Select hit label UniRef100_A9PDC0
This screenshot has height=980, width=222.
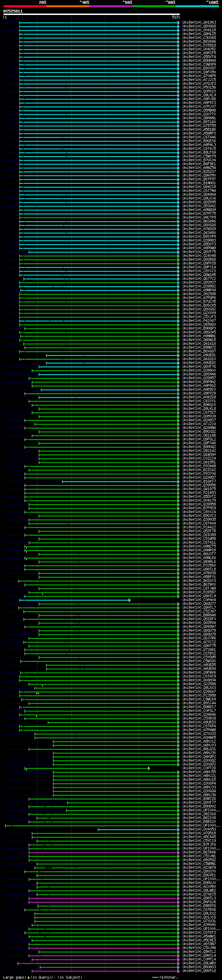click(x=199, y=390)
